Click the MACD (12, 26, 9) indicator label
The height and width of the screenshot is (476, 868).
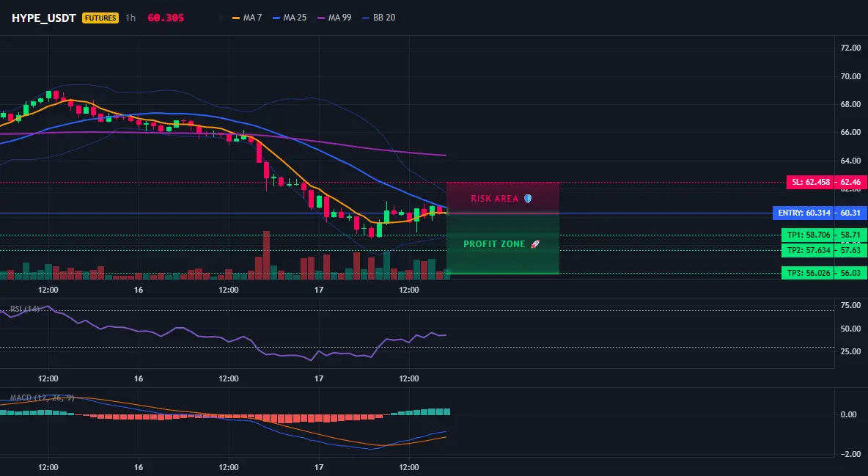click(42, 398)
